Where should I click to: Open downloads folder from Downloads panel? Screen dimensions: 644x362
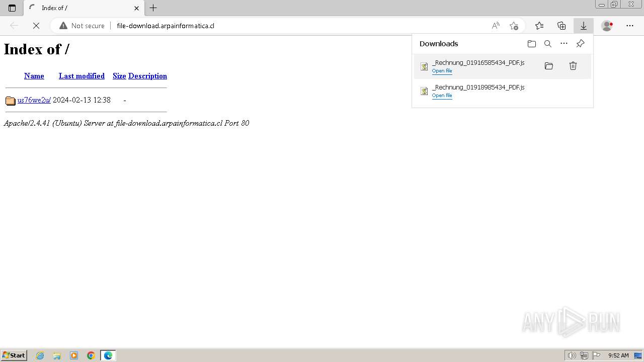(532, 44)
